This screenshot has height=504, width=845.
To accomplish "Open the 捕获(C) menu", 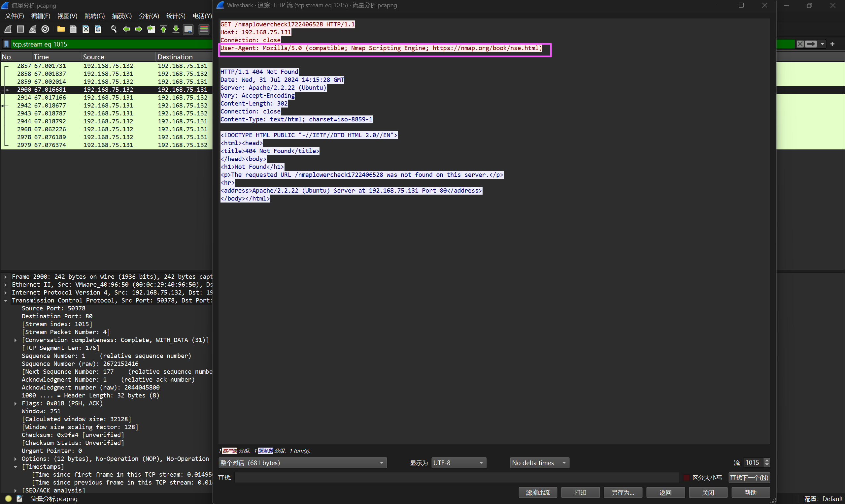I will coord(122,16).
